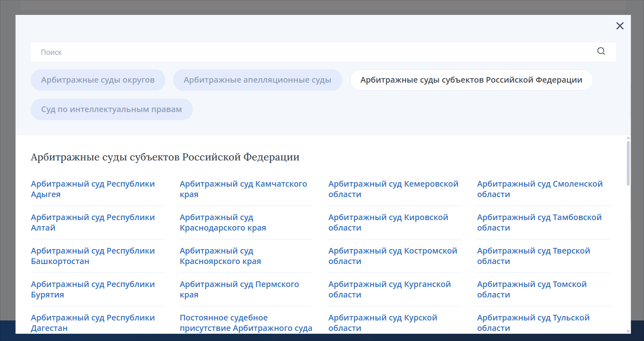The image size is (644, 341).
Task: Select Арбитражные суды субъектов Российской Федерации filter
Action: [x=471, y=80]
